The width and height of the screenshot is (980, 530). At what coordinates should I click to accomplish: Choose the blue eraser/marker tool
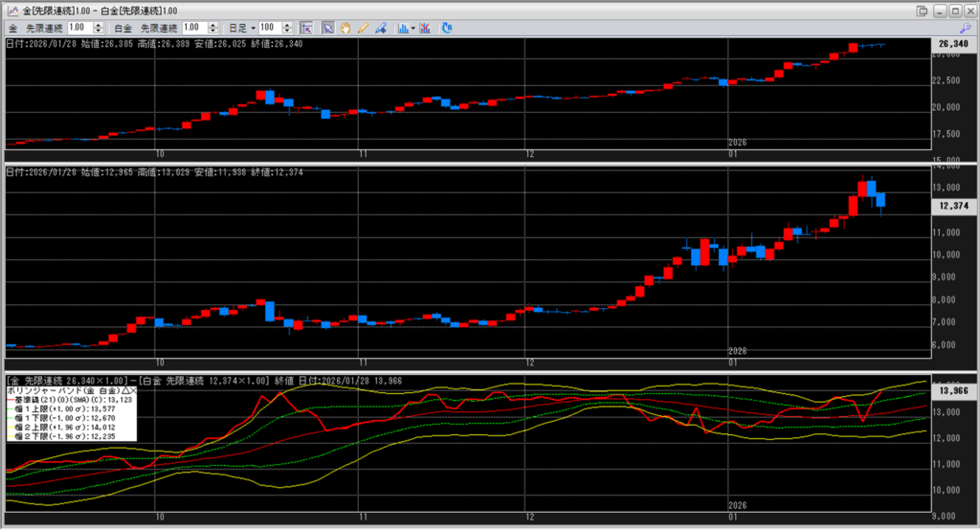(381, 29)
